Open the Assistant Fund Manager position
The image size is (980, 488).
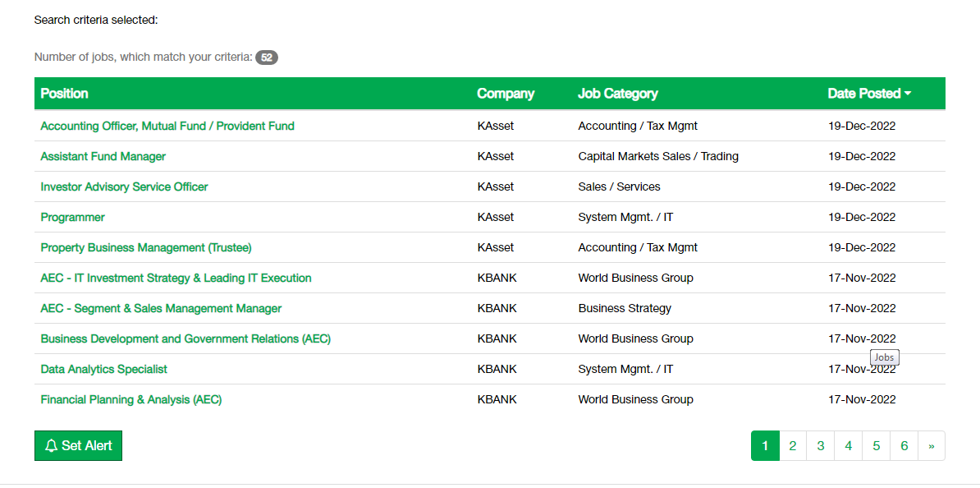pos(103,156)
